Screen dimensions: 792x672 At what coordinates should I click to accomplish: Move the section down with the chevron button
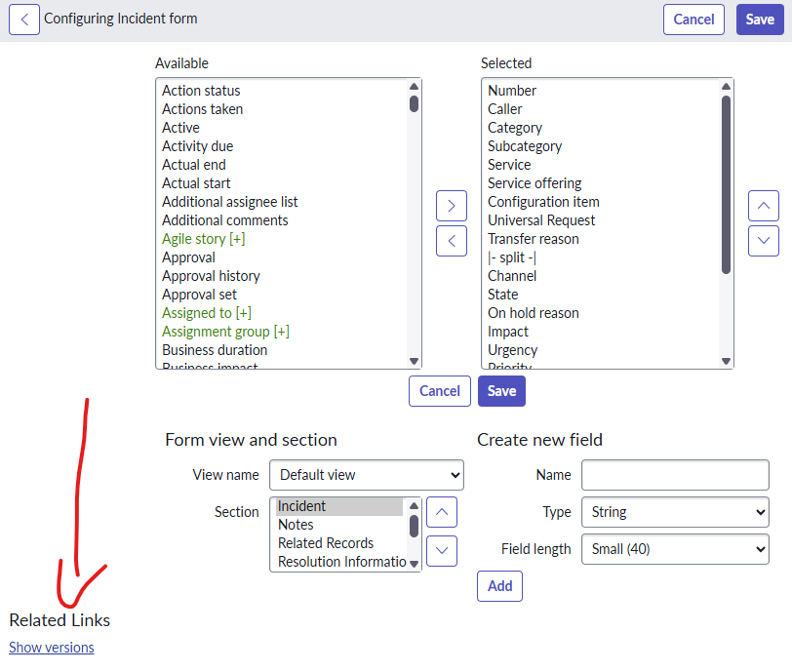pos(442,550)
